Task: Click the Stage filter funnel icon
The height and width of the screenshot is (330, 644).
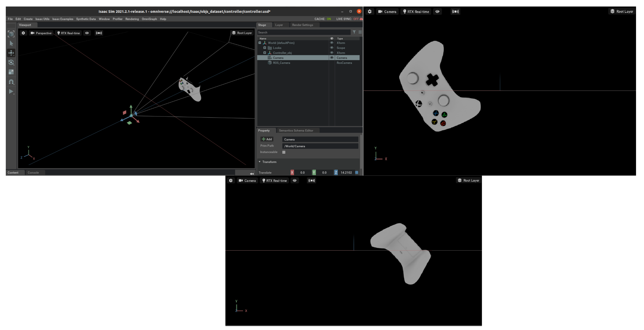Action: 354,32
